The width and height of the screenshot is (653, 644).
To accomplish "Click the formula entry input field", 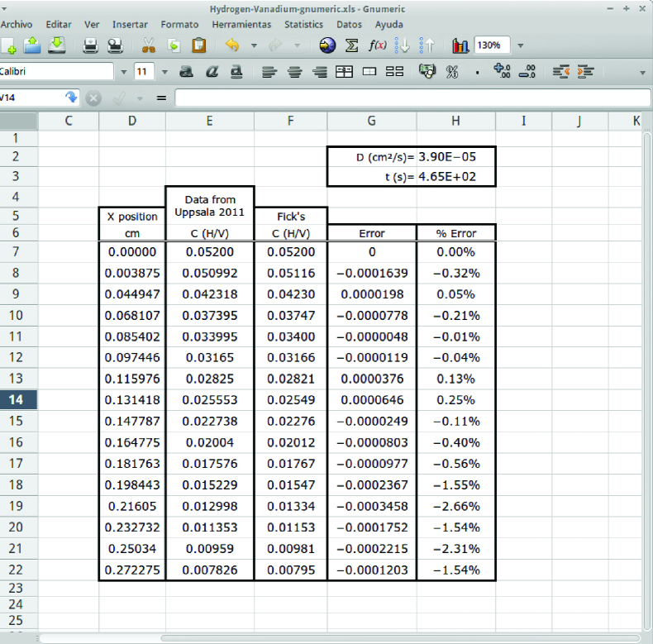I will tap(412, 98).
